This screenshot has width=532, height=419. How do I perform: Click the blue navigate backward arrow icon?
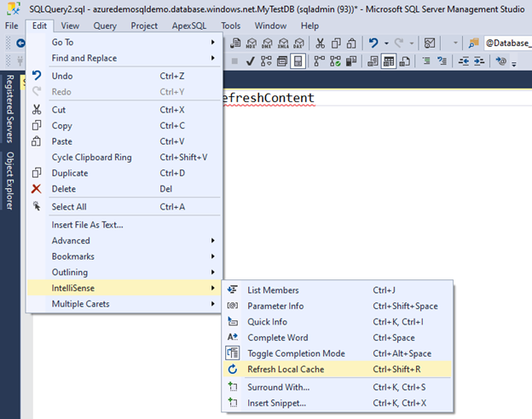(20, 43)
